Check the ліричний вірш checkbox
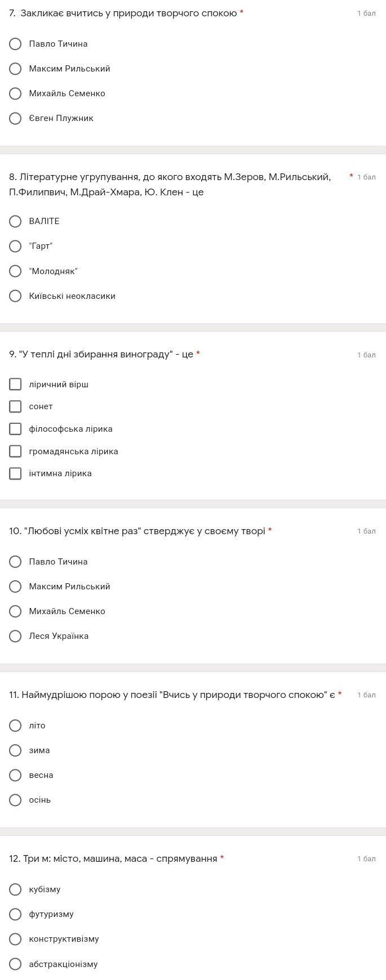The height and width of the screenshot is (980, 386). [15, 384]
